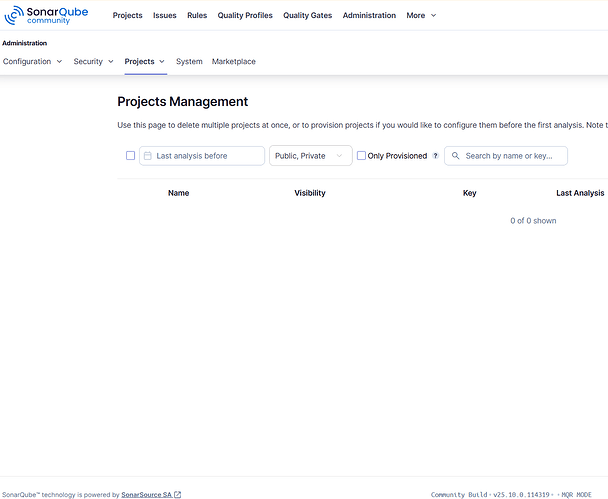This screenshot has width=608, height=499.
Task: Click the Last analysis before date field
Action: point(202,156)
